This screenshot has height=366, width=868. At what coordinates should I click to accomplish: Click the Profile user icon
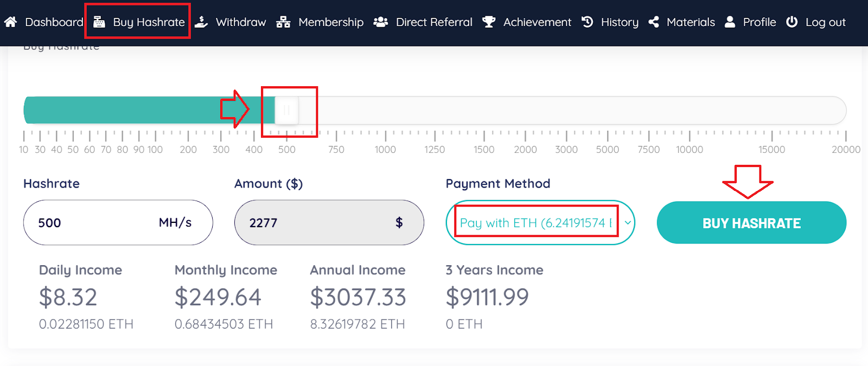coord(730,22)
